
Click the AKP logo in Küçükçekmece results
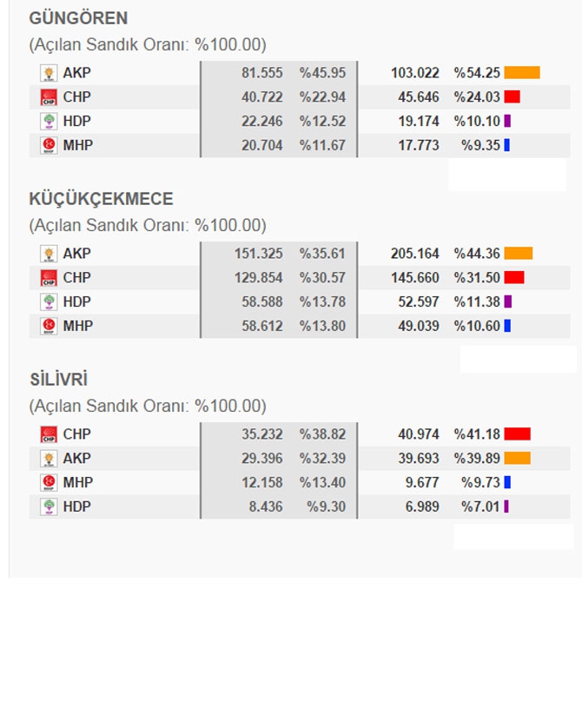[48, 254]
